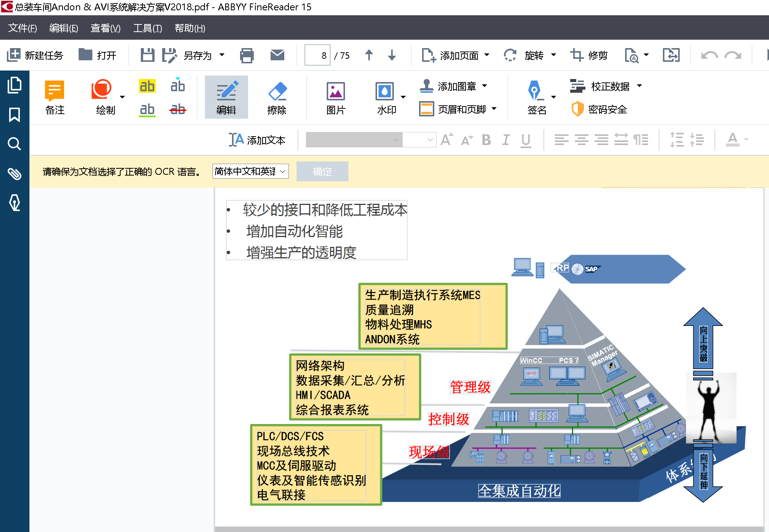Click the Rotate (旋转) icon
Screen dimensions: 769x532
(x=510, y=55)
